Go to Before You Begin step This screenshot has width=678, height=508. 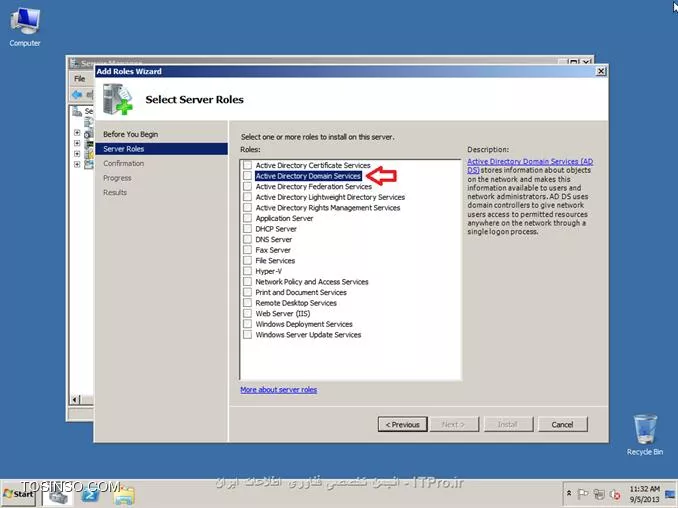[x=131, y=134]
